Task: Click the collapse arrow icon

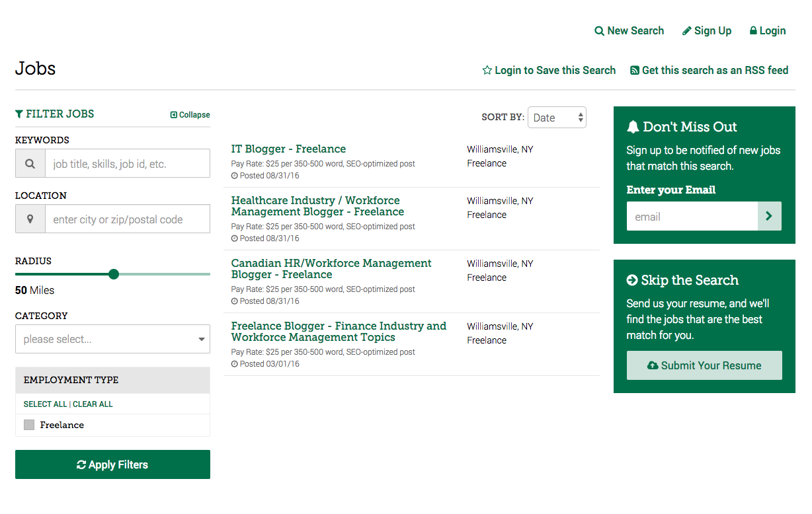Action: (174, 115)
